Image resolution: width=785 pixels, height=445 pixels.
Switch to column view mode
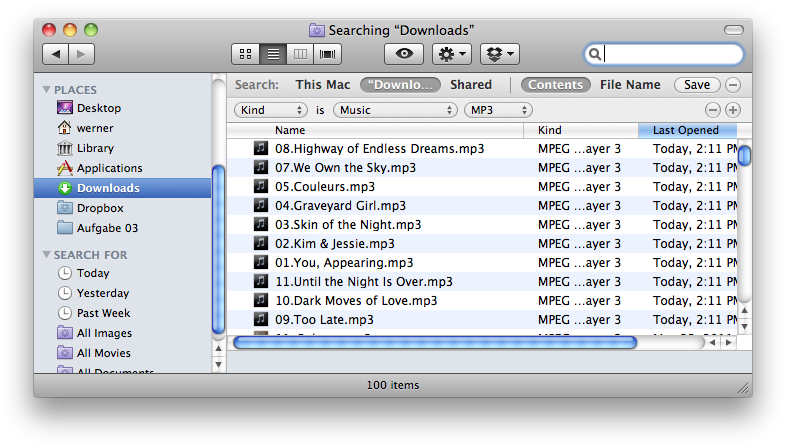pos(299,54)
